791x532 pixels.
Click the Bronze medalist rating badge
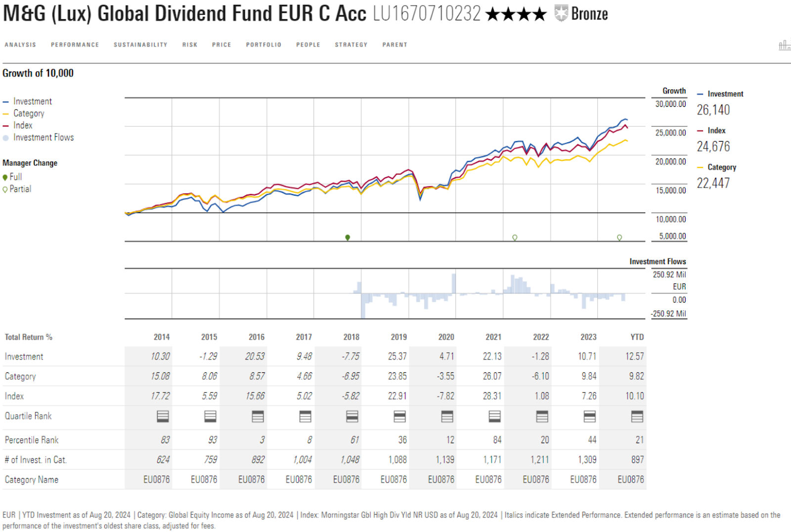[581, 14]
